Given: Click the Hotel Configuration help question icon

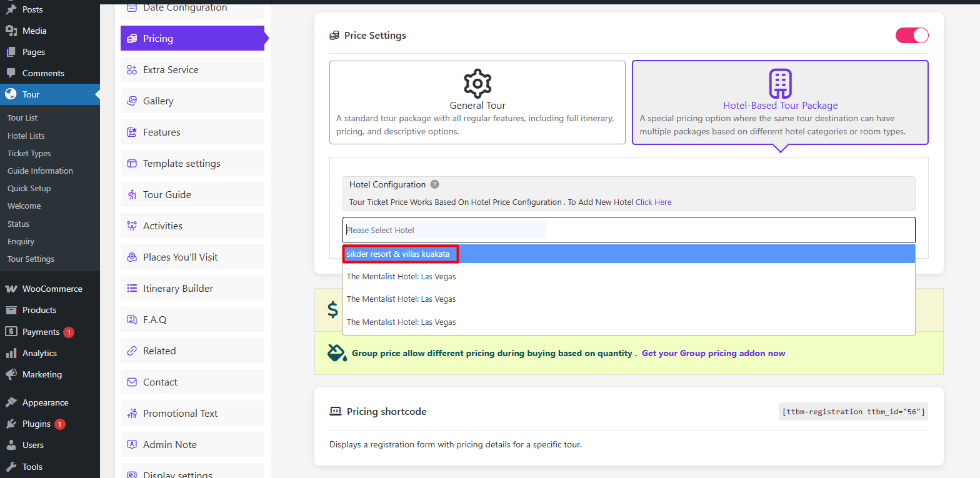Looking at the screenshot, I should coord(434,184).
